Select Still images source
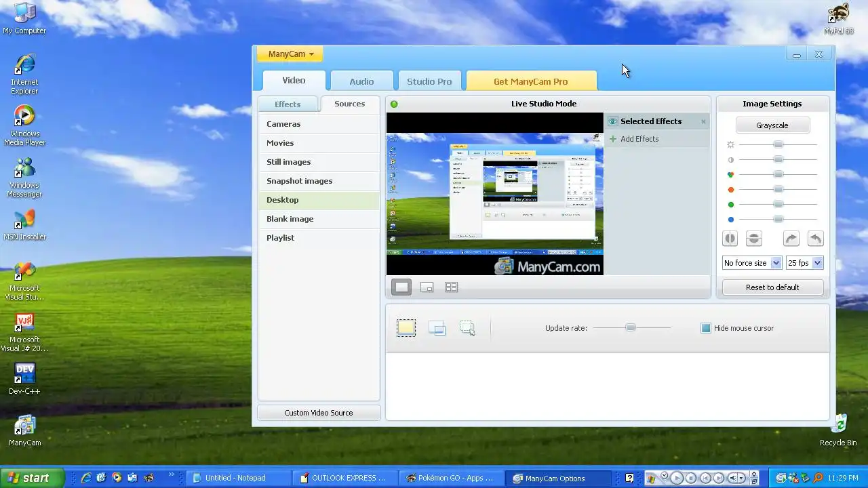Screen dimensions: 868x488 point(319,162)
